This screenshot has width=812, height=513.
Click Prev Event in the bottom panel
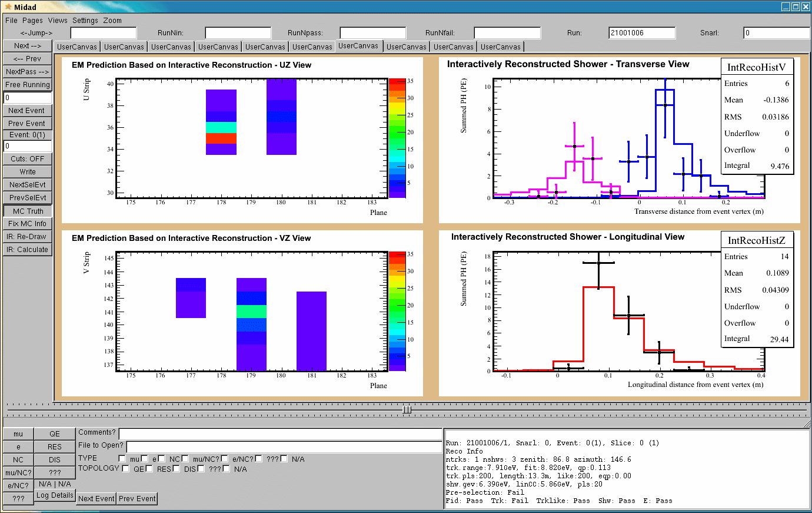coord(137,499)
